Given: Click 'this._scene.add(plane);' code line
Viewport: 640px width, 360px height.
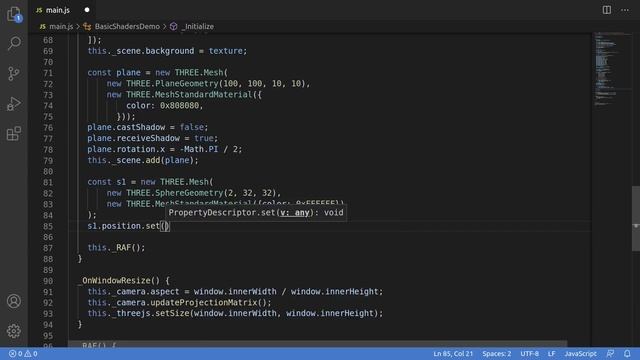Looking at the screenshot, I should click(x=143, y=160).
